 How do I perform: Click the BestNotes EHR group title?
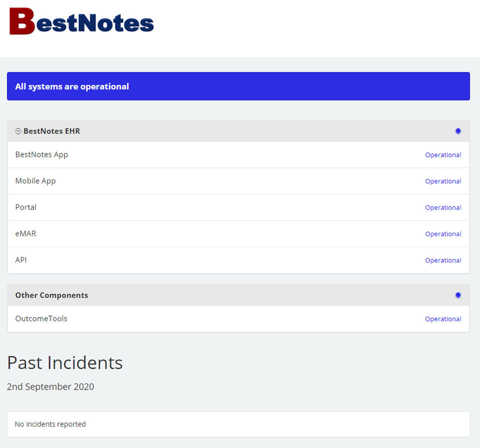click(x=51, y=131)
